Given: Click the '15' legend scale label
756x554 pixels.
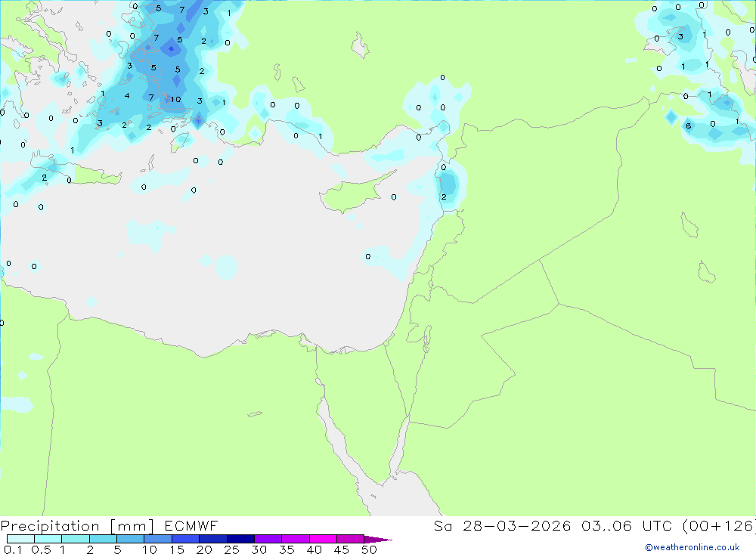Looking at the screenshot, I should coord(177,549).
